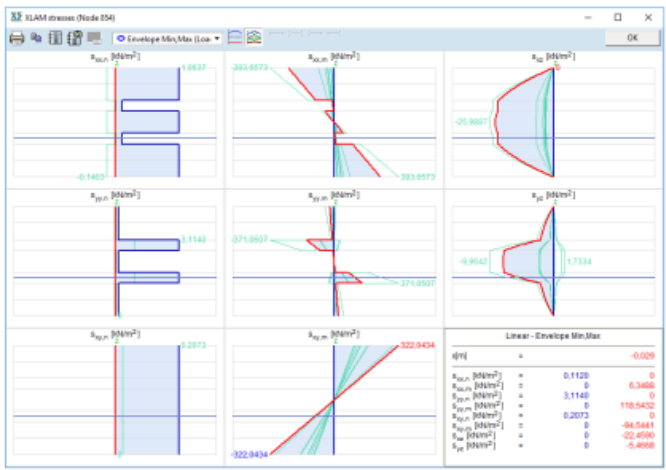
Task: Minimize the XLAM stresses window
Action: 590,15
